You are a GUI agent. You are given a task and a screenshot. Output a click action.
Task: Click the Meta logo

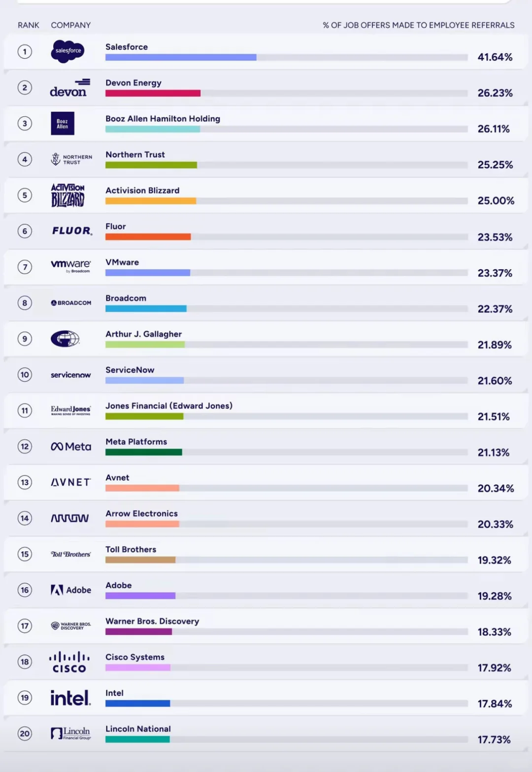click(x=71, y=447)
